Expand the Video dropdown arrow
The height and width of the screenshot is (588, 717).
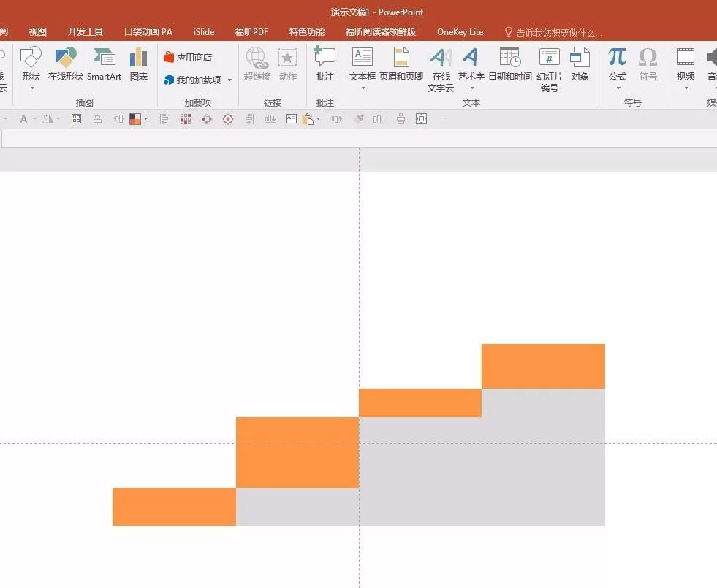click(686, 88)
